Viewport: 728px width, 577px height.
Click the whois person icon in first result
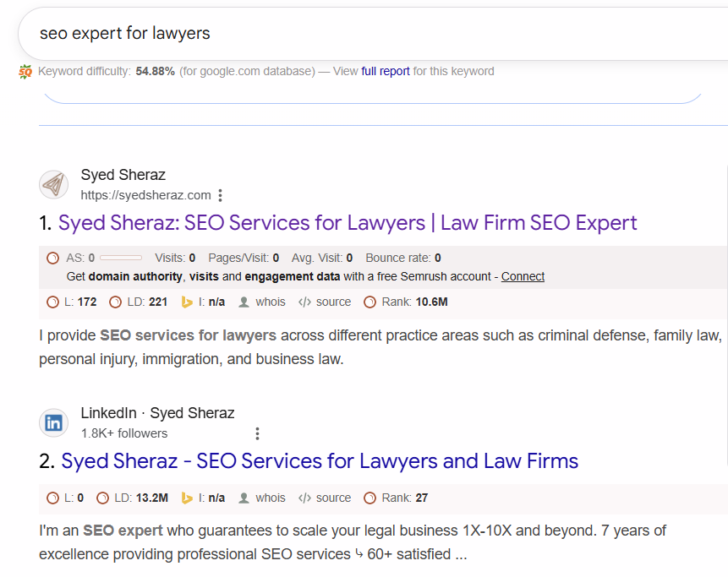(244, 302)
